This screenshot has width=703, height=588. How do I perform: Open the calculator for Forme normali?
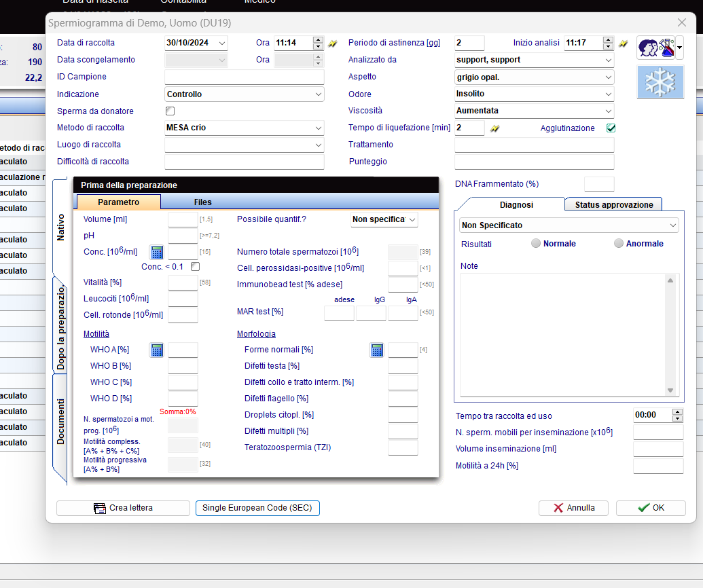[x=377, y=350]
